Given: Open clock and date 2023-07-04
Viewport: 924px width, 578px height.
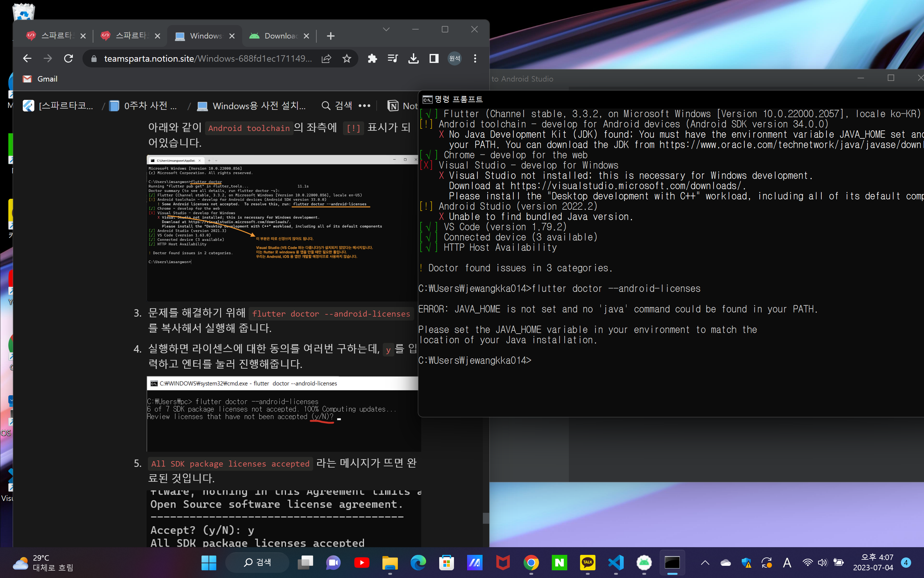Looking at the screenshot, I should tap(873, 563).
